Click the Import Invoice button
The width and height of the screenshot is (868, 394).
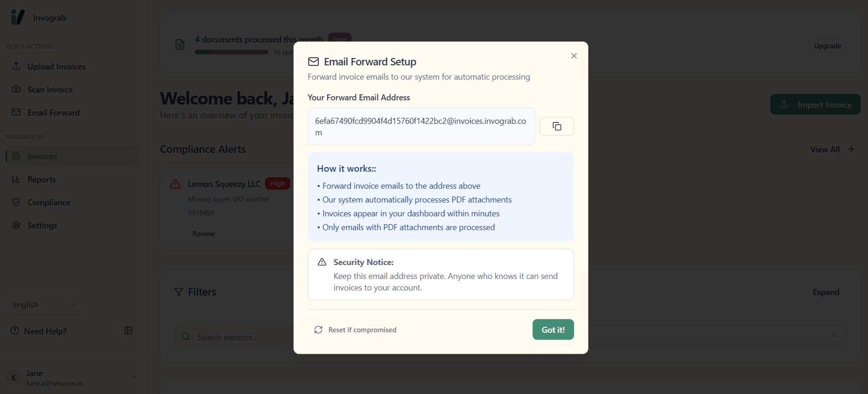tap(815, 104)
